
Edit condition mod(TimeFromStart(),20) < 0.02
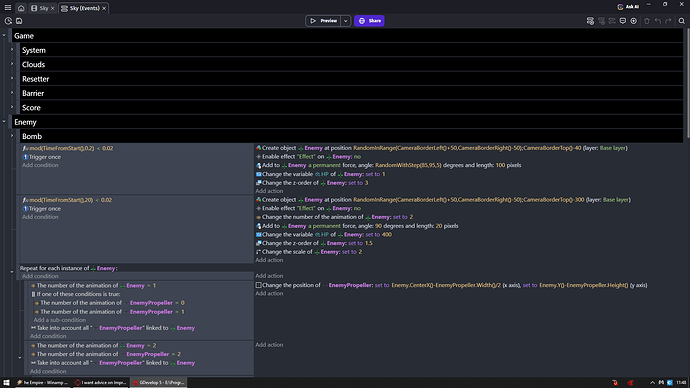coord(67,200)
